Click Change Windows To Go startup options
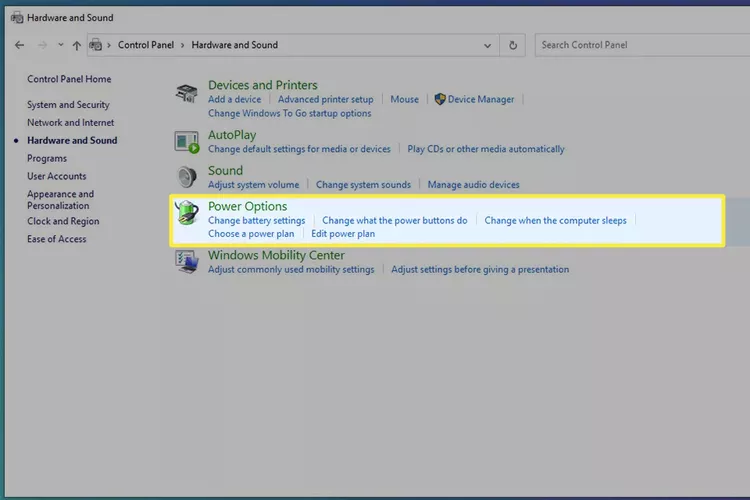This screenshot has height=500, width=750. pyautogui.click(x=289, y=113)
